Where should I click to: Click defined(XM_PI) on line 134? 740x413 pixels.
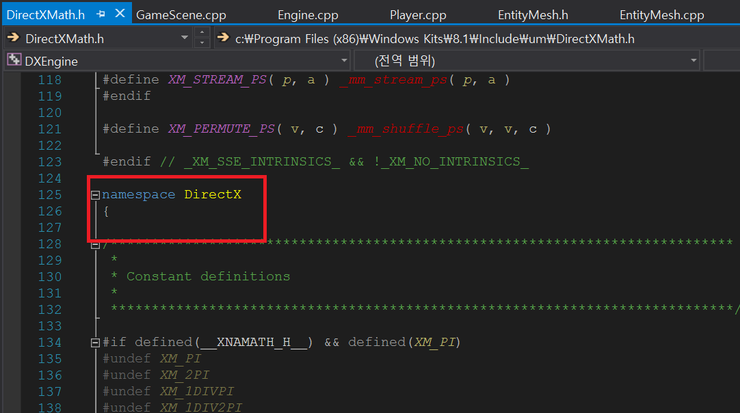click(404, 342)
